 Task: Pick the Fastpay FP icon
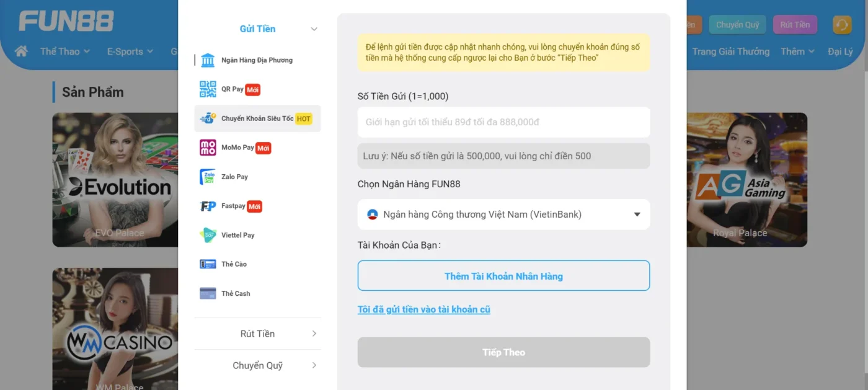(208, 206)
